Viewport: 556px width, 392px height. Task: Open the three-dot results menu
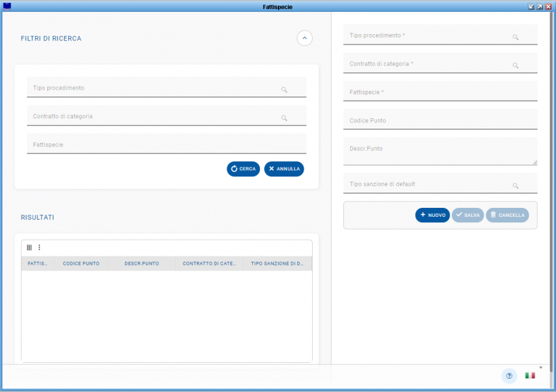coord(40,247)
